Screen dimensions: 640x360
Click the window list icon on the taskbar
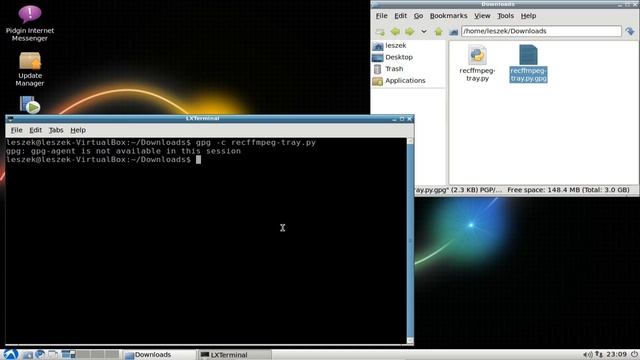point(68,354)
